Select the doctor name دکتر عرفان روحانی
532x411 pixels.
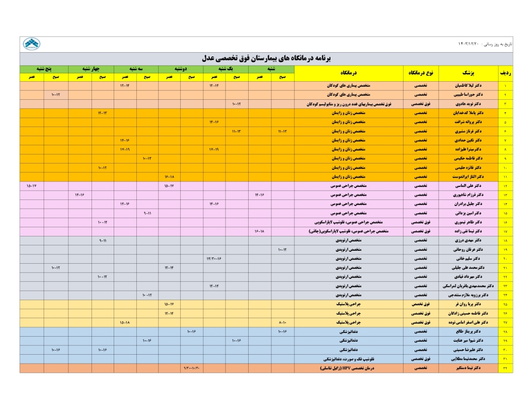coord(468,249)
